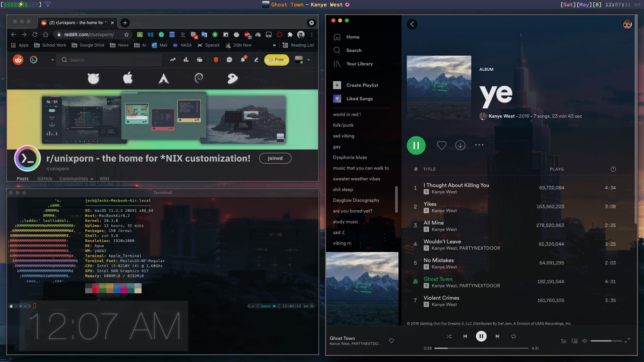Click Create Playlist in Spotify
Viewport: 644px width, 362px height.
click(x=362, y=85)
